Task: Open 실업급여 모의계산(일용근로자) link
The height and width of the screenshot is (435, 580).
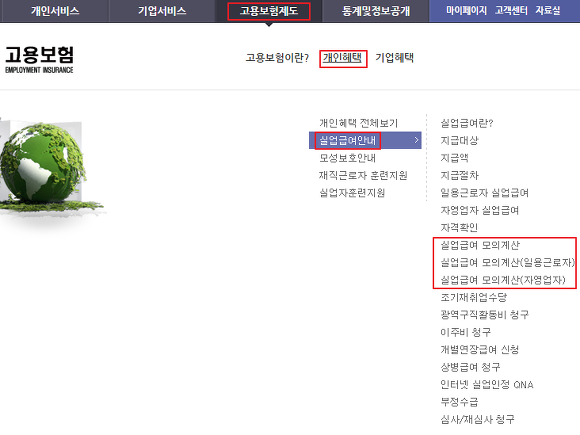Action: pyautogui.click(x=508, y=262)
